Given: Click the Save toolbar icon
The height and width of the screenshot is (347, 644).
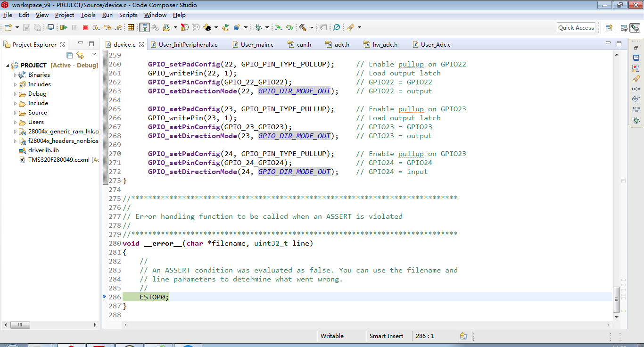Looking at the screenshot, I should (x=26, y=27).
